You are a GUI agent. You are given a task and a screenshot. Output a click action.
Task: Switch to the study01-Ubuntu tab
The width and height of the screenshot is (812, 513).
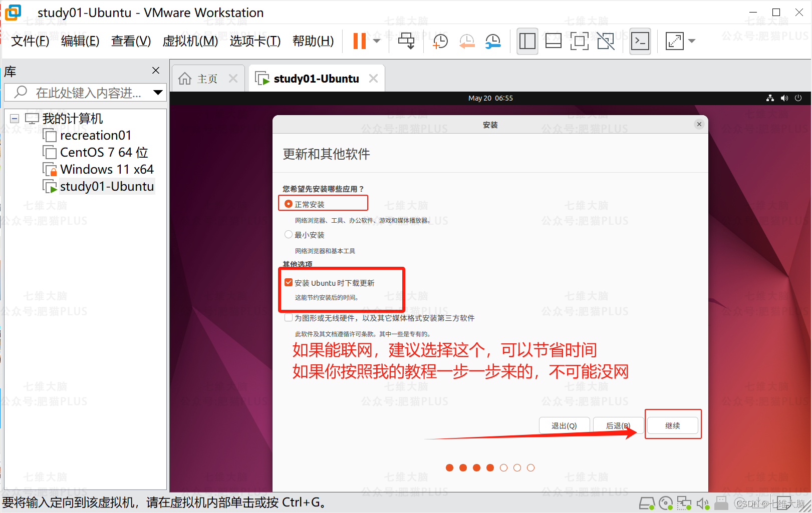(316, 79)
